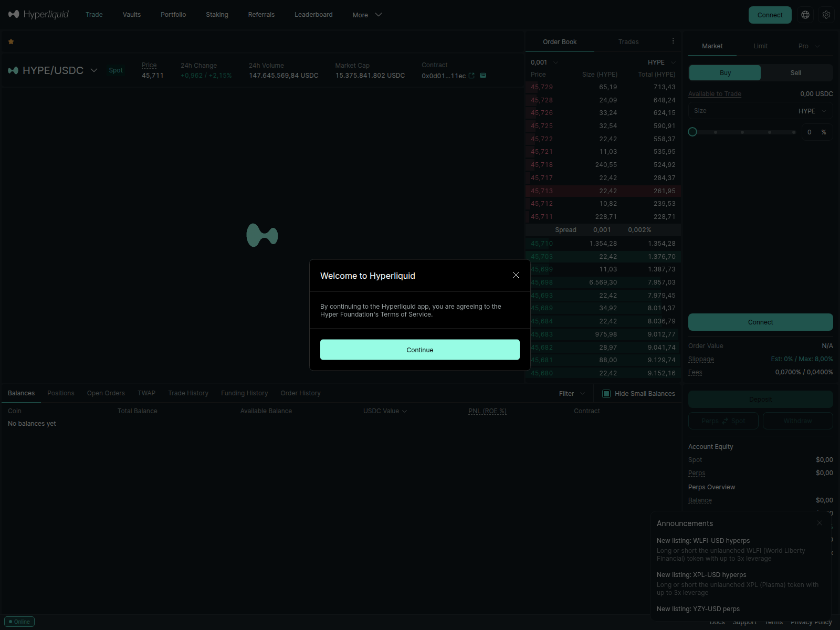Open the Privacy Policy footer link
The height and width of the screenshot is (630, 840).
pyautogui.click(x=811, y=622)
